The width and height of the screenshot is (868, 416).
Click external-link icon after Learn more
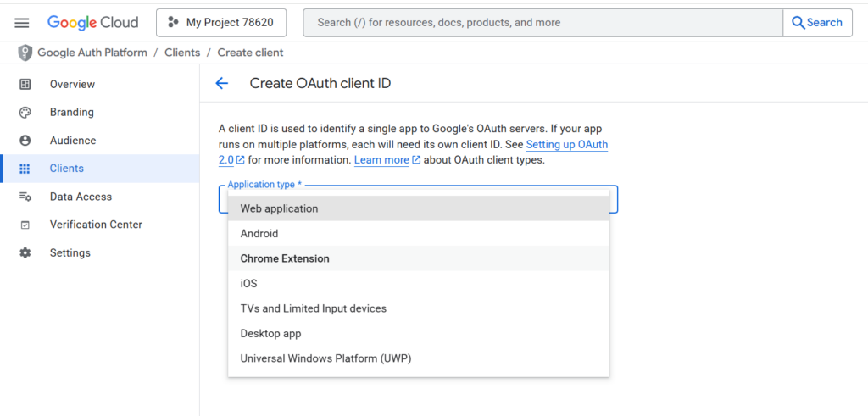[x=416, y=160]
